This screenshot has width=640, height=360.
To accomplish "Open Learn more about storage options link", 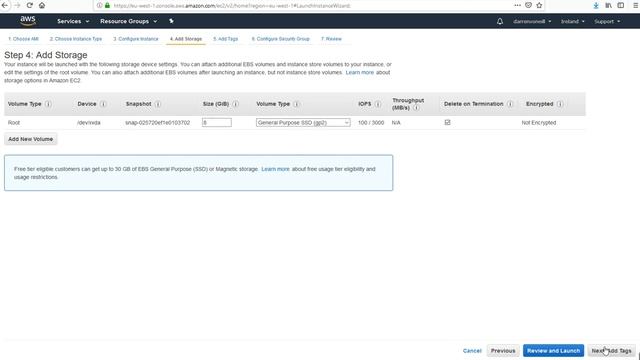I will tap(360, 72).
